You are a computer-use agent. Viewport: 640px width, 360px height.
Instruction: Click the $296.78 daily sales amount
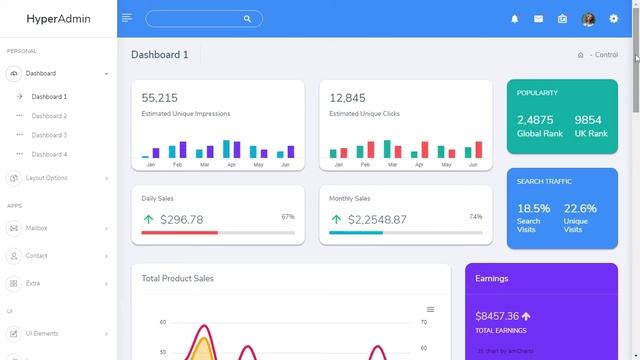click(x=182, y=220)
